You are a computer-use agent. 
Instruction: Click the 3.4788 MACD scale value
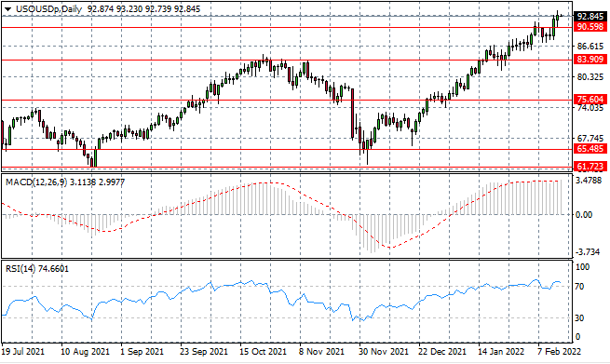590,181
